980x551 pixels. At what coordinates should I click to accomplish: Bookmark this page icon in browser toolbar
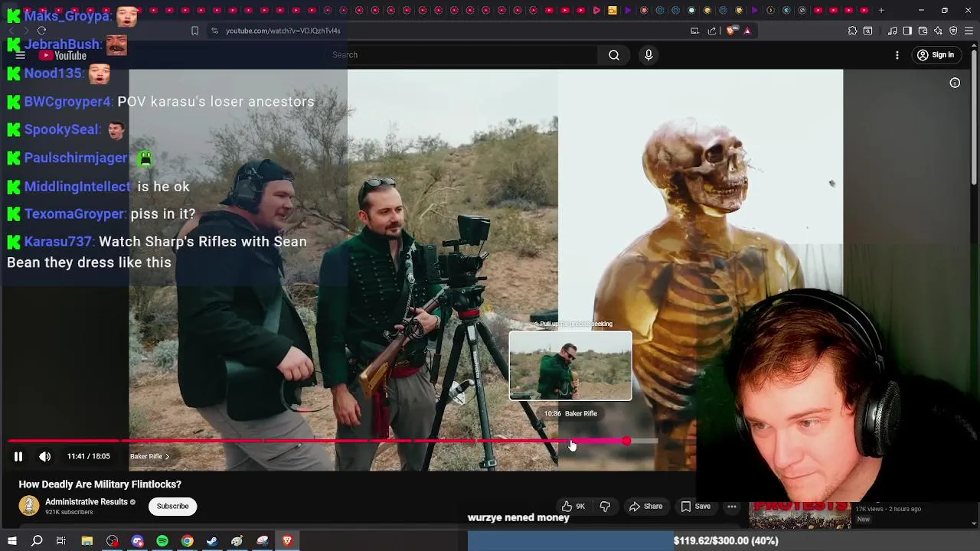194,31
